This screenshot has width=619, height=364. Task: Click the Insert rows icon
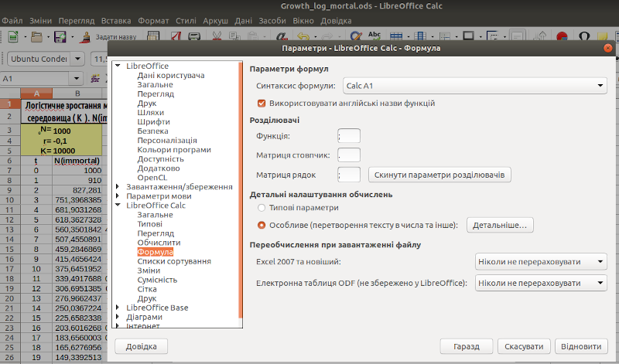pyautogui.click(x=396, y=36)
